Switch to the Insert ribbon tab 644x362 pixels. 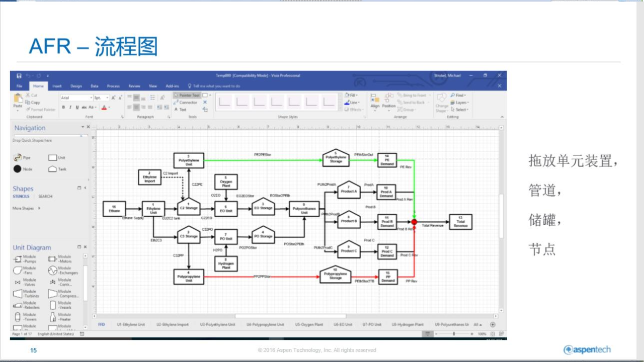coord(57,86)
